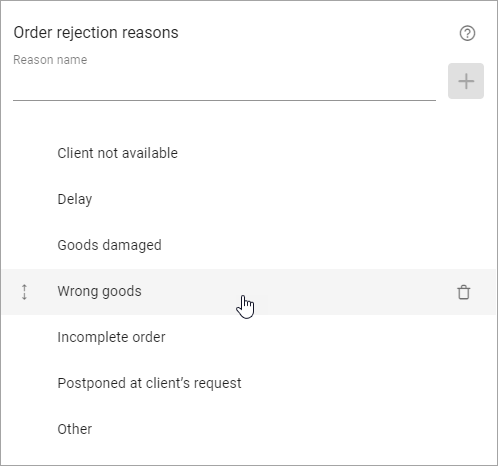Pick Postponed at client's request entry

pos(149,383)
